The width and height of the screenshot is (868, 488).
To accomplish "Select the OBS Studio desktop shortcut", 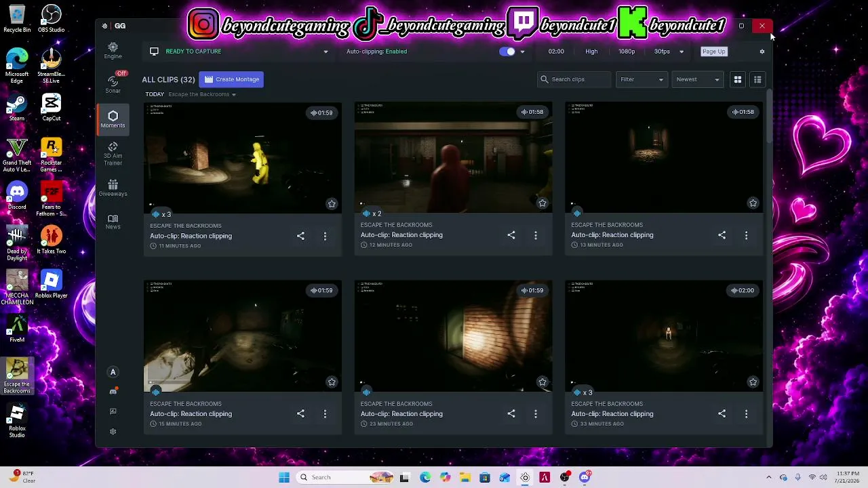I will tap(51, 19).
